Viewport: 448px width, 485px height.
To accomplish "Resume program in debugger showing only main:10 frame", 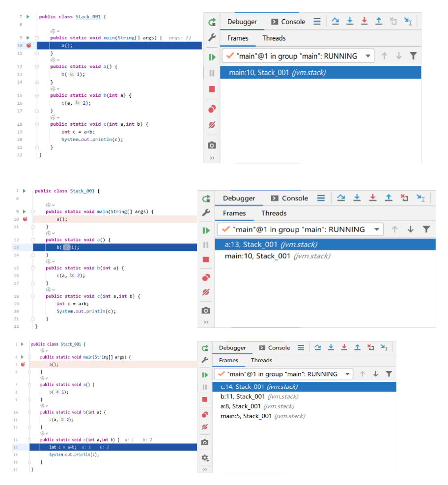I will (212, 57).
